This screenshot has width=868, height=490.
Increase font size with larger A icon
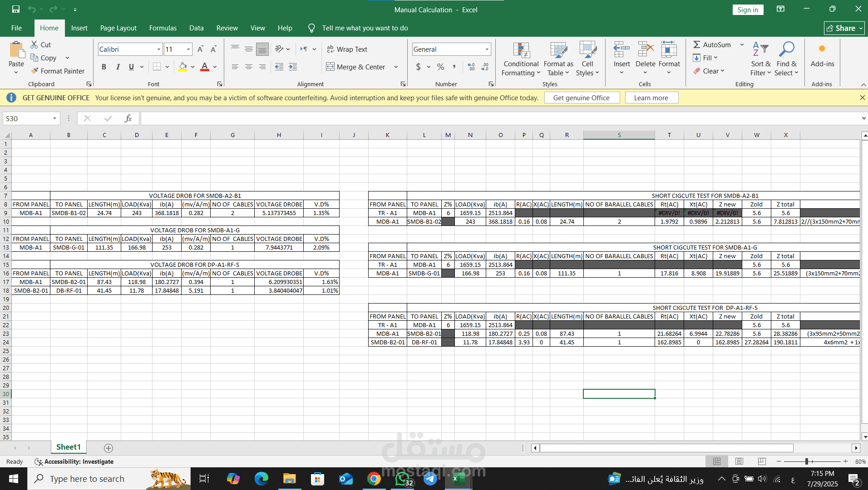click(x=200, y=49)
